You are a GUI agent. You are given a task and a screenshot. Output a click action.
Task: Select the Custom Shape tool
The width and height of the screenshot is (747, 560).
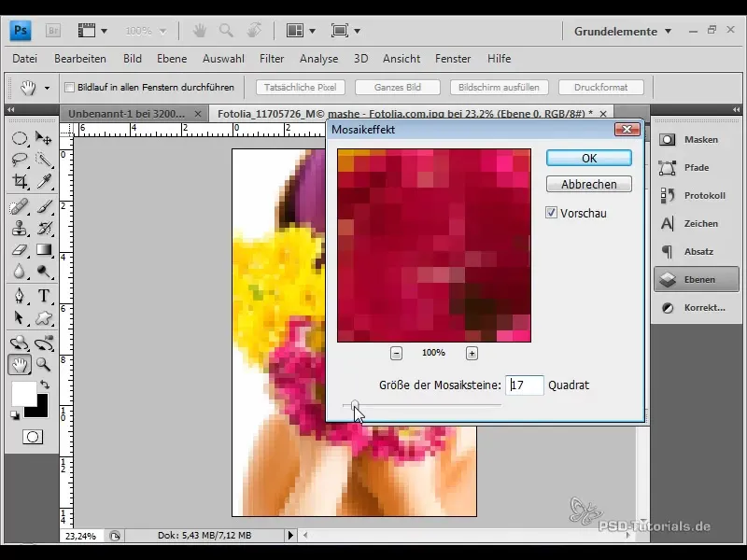click(44, 317)
